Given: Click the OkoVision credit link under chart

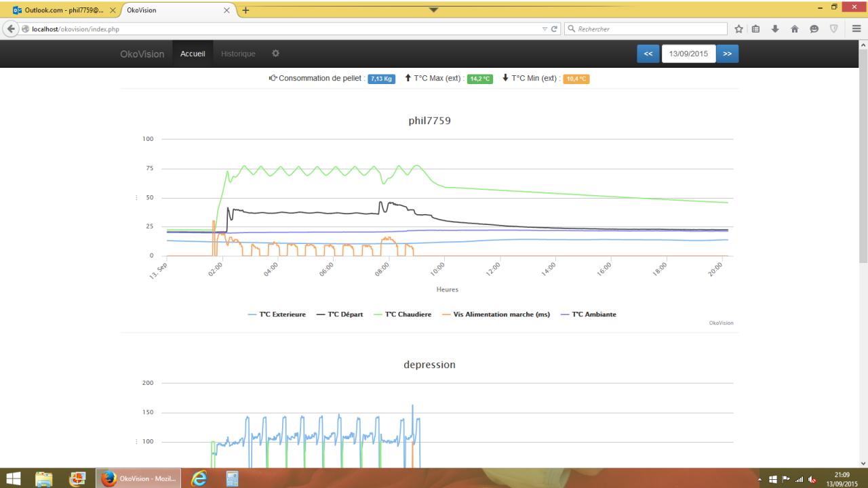Looking at the screenshot, I should tap(721, 323).
